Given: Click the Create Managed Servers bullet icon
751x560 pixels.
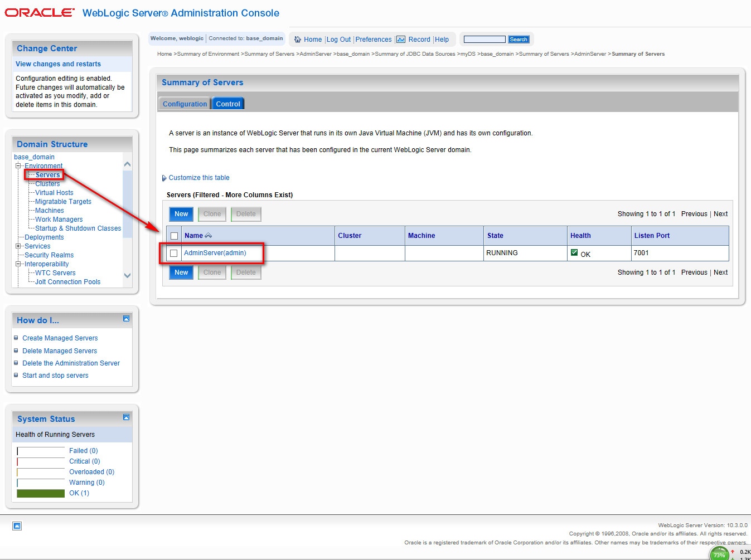Looking at the screenshot, I should tap(16, 338).
